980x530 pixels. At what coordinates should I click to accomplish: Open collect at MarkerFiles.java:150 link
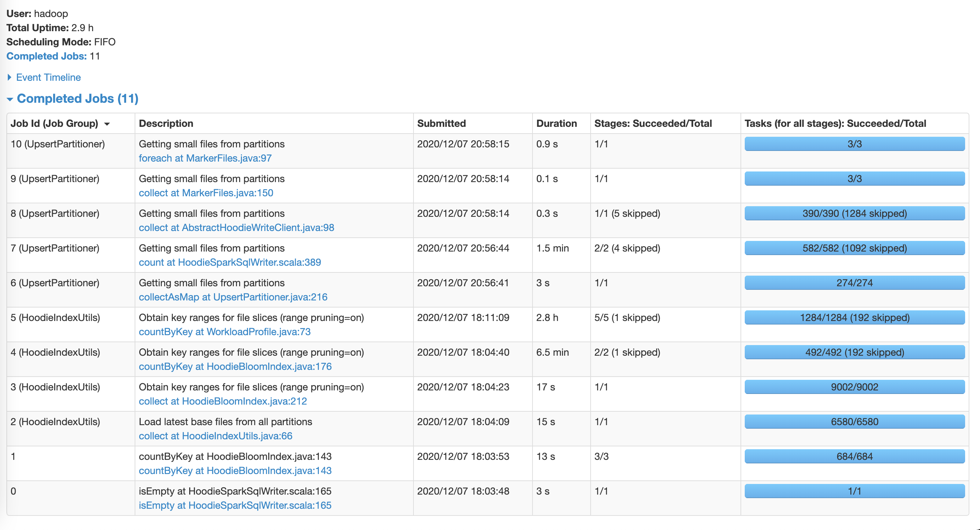click(206, 192)
